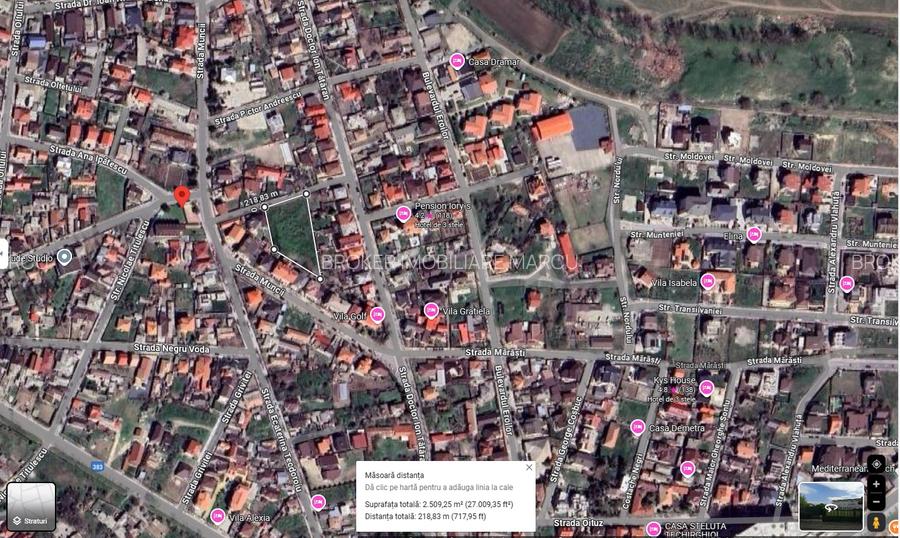Close the Măsoară distanța panel
Image resolution: width=900 pixels, height=538 pixels.
[529, 467]
